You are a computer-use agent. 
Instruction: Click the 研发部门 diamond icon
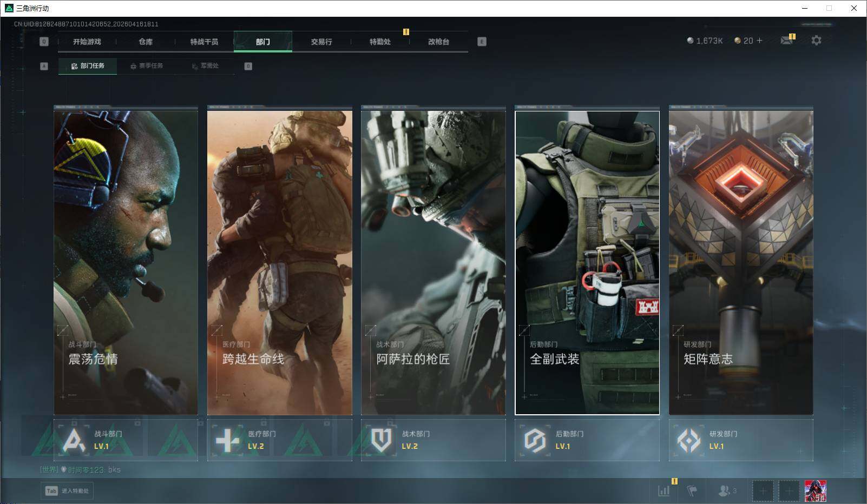[689, 440]
